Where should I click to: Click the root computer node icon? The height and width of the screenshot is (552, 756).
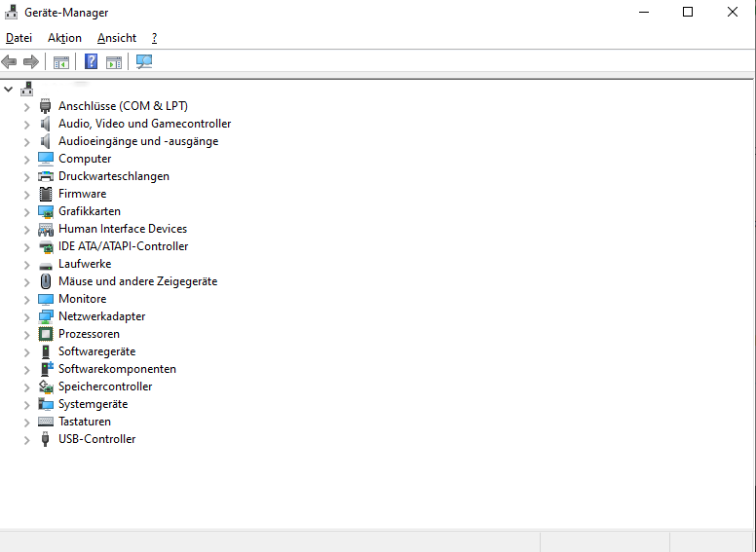click(x=27, y=89)
